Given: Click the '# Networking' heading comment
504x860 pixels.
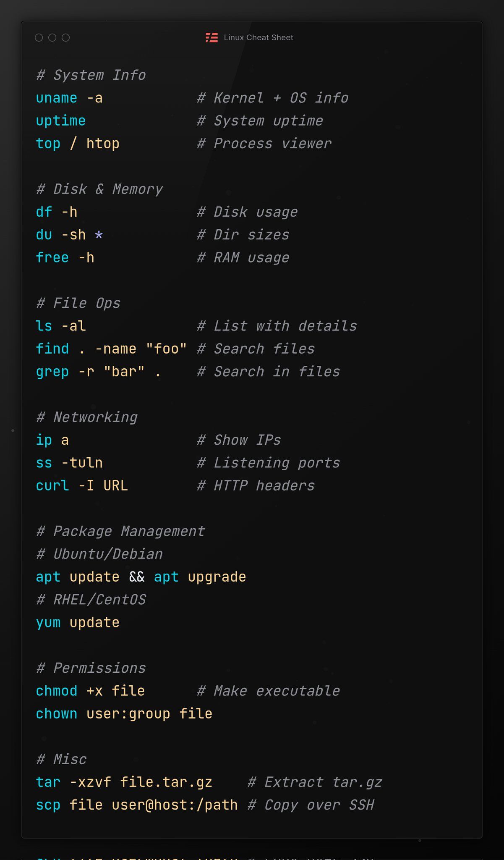Looking at the screenshot, I should (87, 417).
